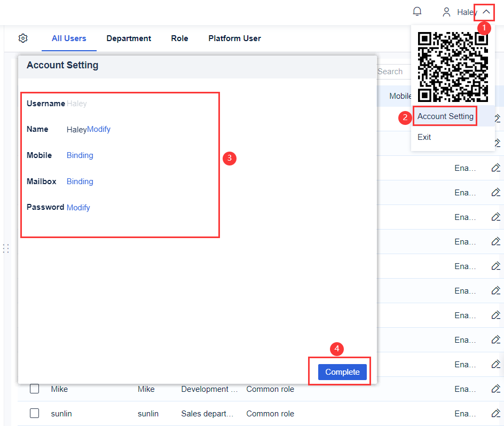
Task: Click the edit pencil icon on Mike's row
Action: pos(495,389)
